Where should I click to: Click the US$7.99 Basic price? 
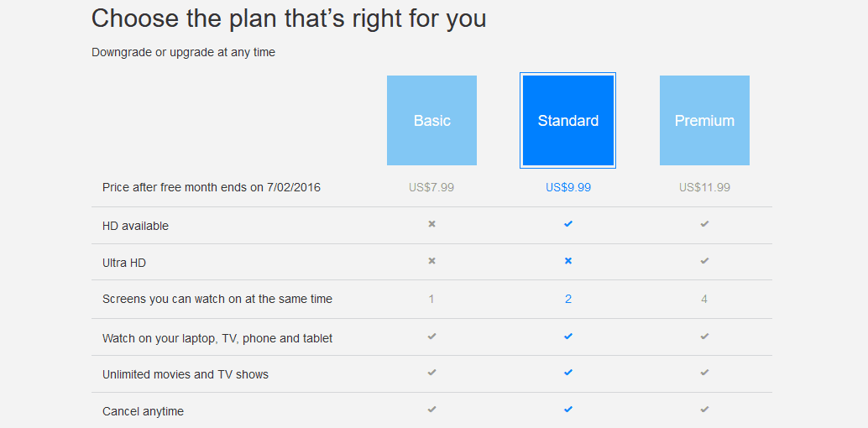[431, 188]
